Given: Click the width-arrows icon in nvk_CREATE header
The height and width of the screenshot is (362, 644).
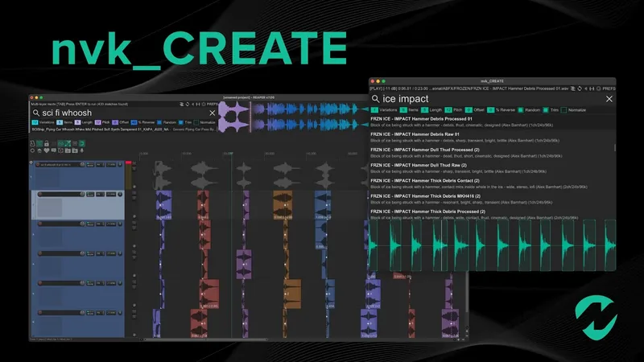Looking at the screenshot, I should 592,88.
